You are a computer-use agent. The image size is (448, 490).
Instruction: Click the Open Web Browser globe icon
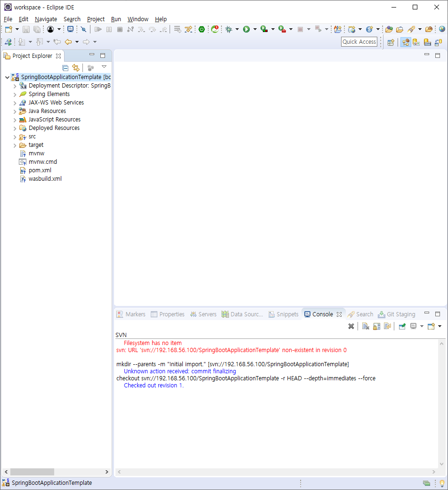tap(442, 29)
